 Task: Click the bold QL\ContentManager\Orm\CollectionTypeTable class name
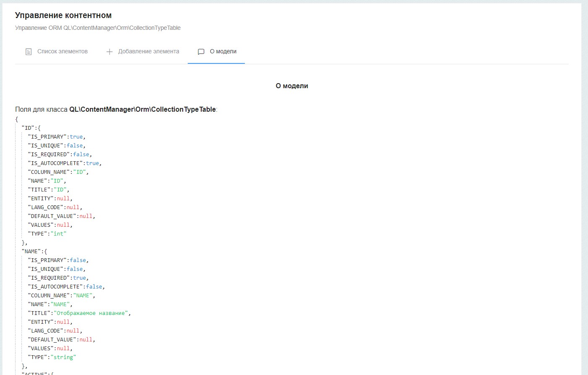click(142, 109)
